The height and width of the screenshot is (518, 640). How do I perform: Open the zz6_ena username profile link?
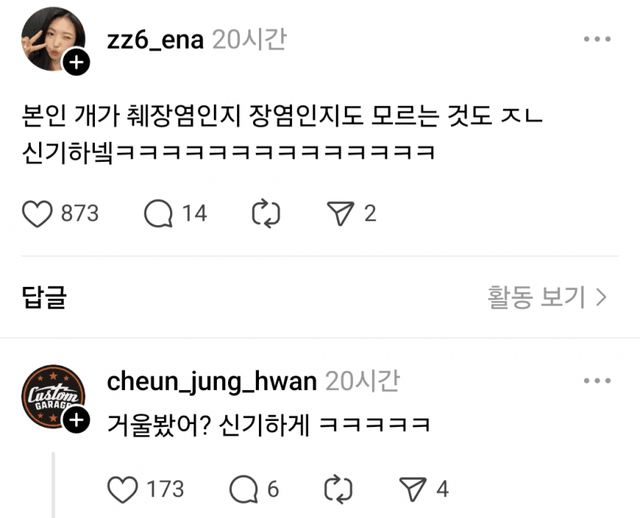155,40
